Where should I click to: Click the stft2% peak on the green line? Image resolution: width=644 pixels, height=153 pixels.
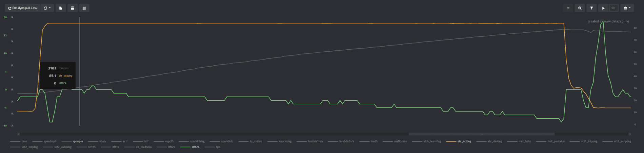[602, 21]
